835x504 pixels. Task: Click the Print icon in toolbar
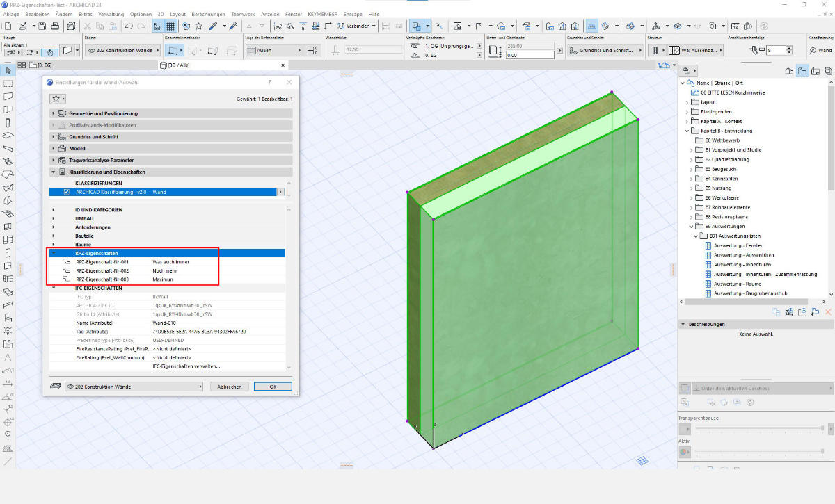pos(55,26)
